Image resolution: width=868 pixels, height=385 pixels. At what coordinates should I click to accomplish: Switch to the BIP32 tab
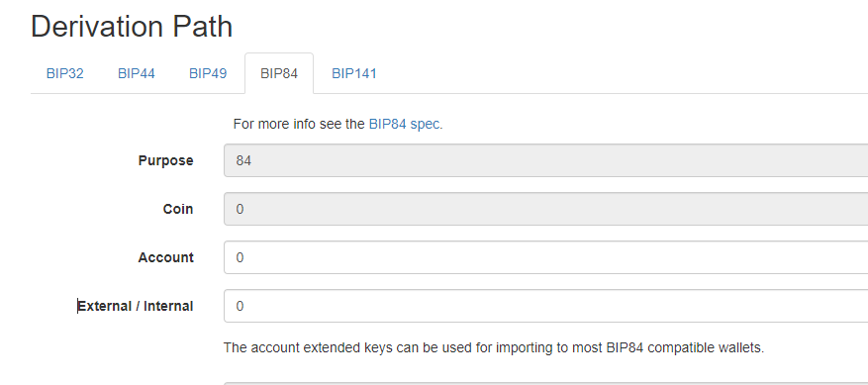pos(64,73)
